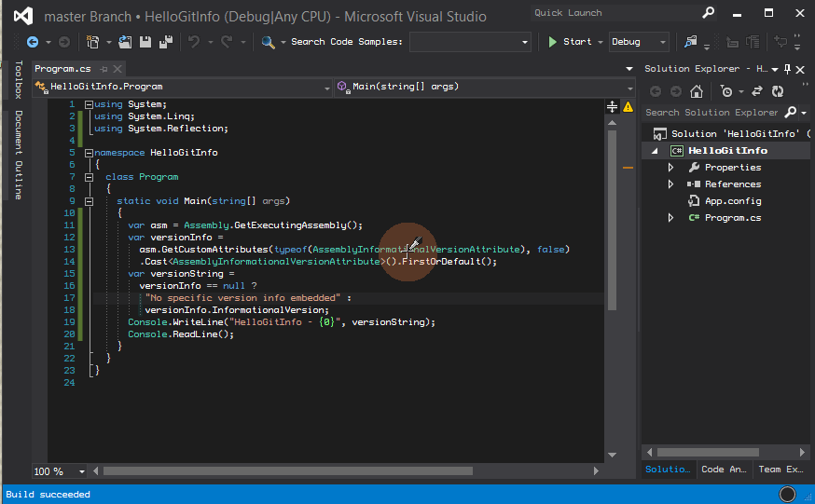Select App.config in Solution Explorer
The width and height of the screenshot is (815, 504).
[x=733, y=201]
